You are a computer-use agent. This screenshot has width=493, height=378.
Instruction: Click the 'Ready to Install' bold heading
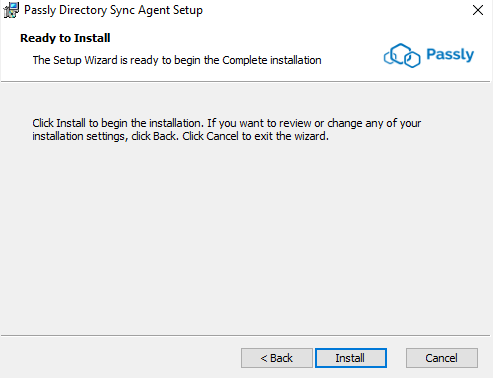(x=65, y=38)
